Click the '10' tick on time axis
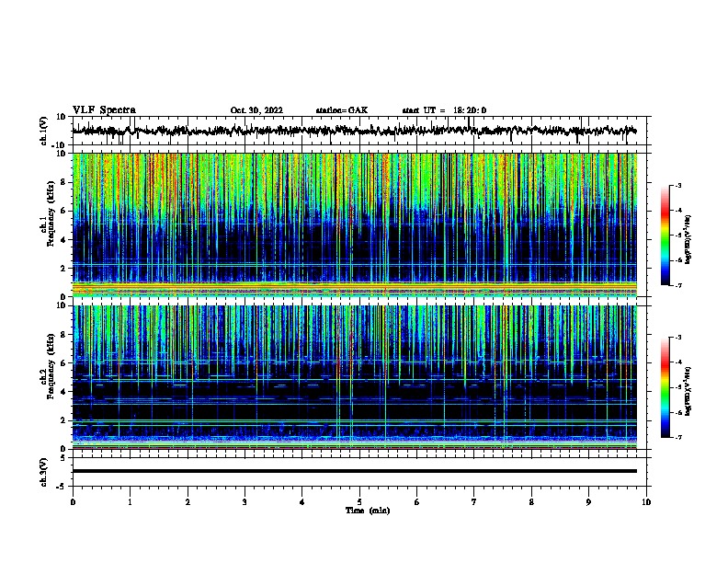Screen dimensions: 728x563 (646, 502)
